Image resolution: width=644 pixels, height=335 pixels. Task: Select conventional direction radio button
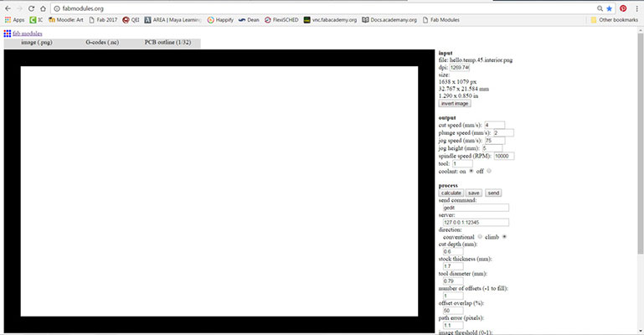coord(480,237)
